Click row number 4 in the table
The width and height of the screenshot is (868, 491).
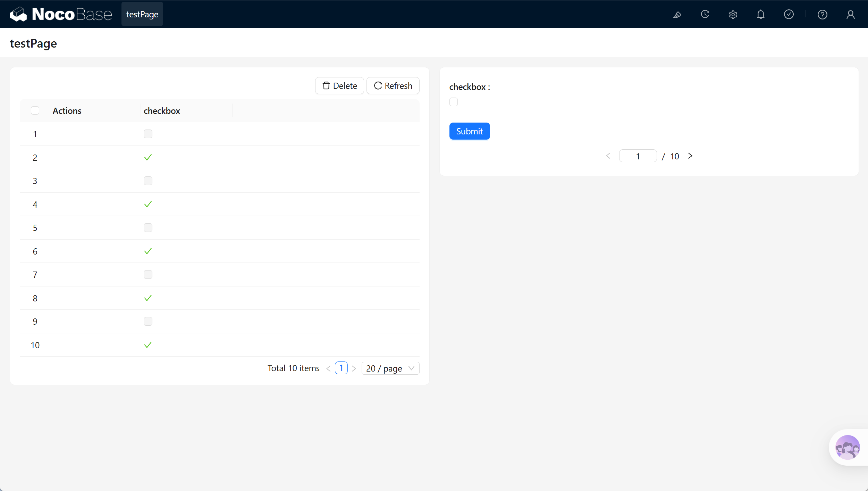(35, 205)
